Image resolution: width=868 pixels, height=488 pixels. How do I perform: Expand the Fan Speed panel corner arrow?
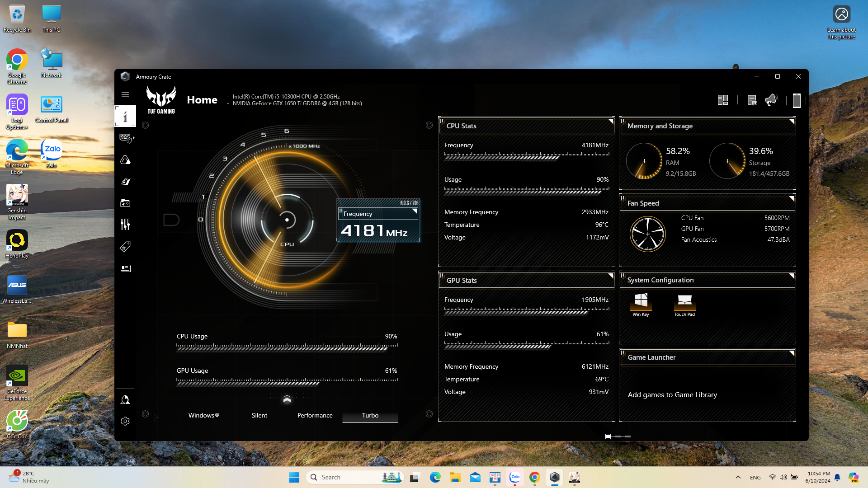coord(791,198)
